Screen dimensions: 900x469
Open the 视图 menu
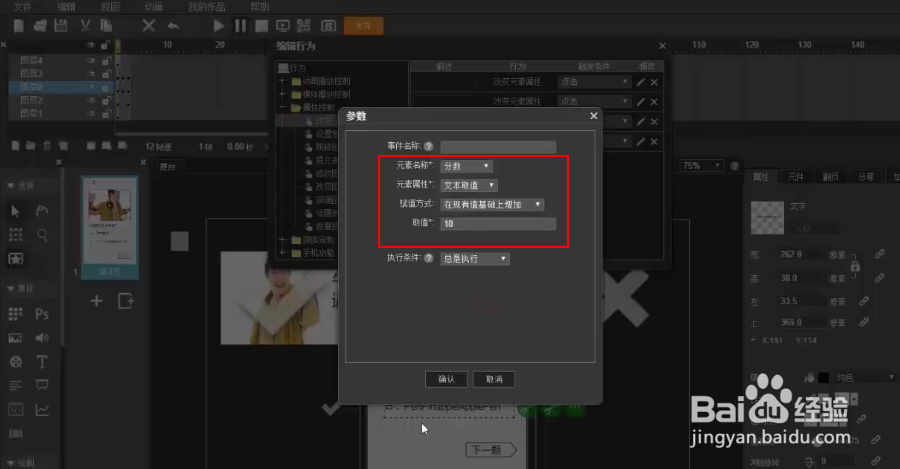(110, 7)
